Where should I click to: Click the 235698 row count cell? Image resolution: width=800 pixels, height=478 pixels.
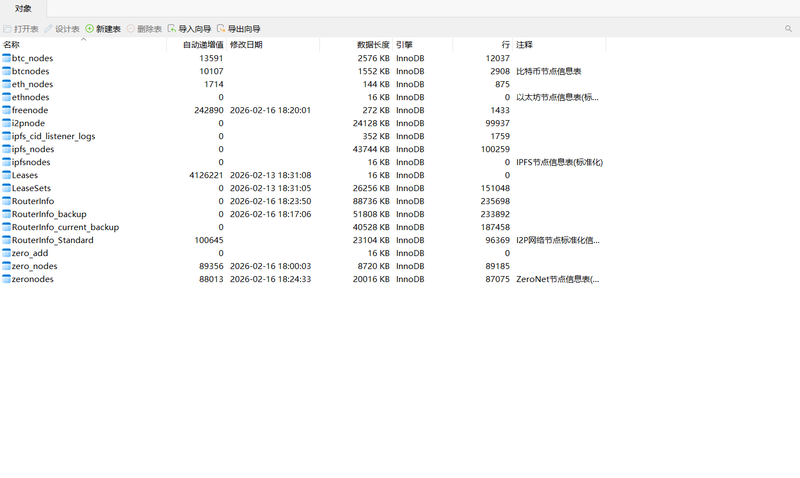tap(495, 202)
